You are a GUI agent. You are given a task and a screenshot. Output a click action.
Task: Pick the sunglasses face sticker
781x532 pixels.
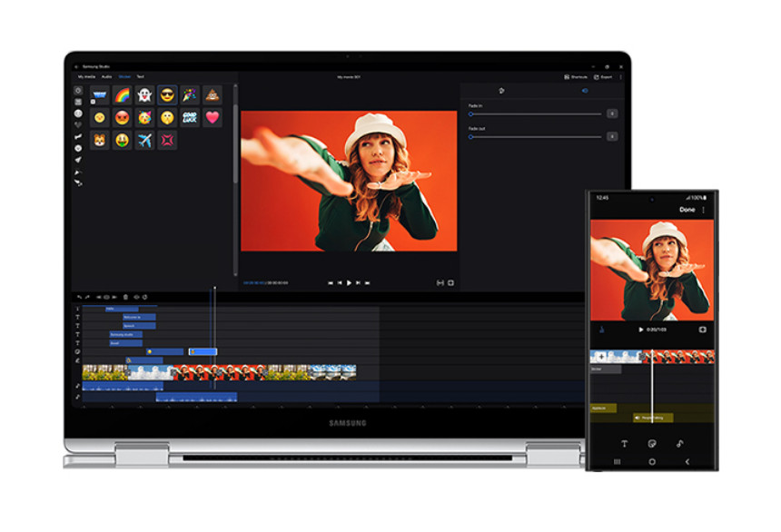[x=167, y=94]
